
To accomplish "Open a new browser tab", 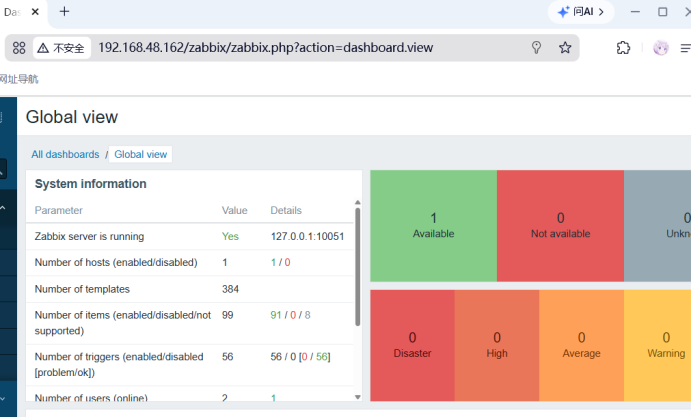I will (64, 11).
